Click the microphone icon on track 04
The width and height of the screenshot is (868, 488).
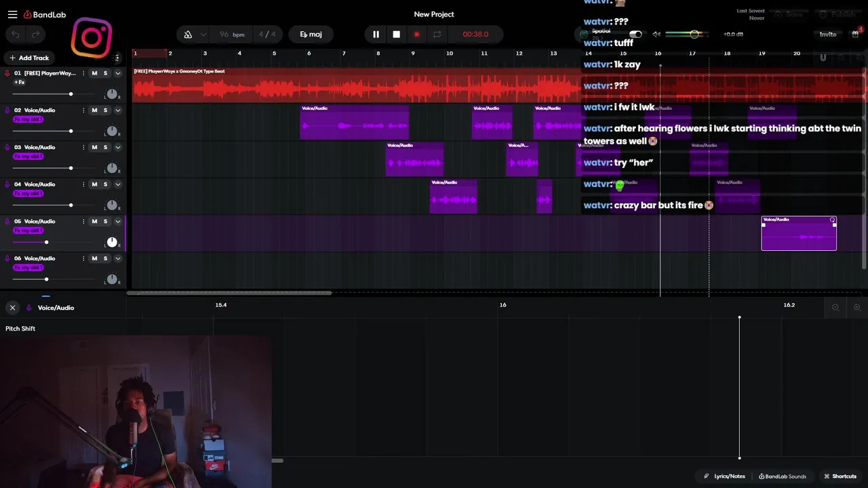(x=7, y=184)
